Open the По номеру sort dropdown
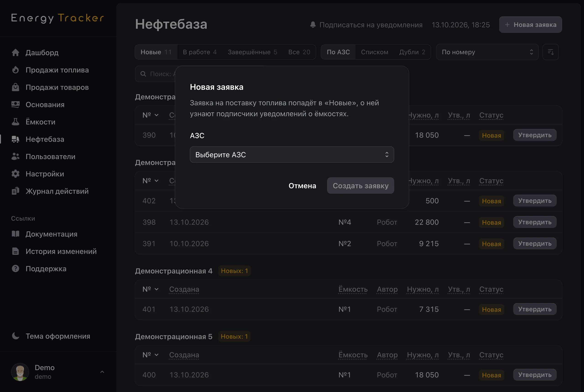This screenshot has width=584, height=392. pyautogui.click(x=487, y=52)
